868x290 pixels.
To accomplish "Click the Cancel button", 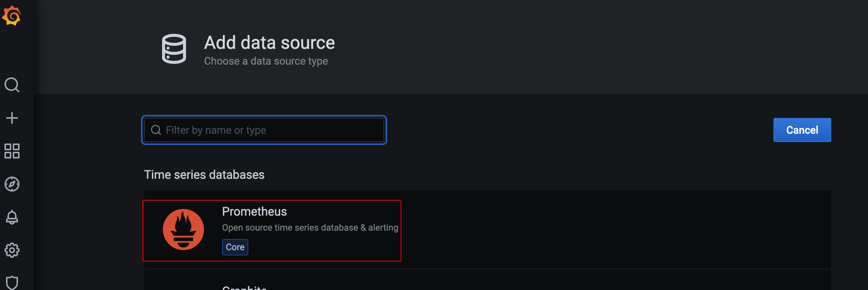I will pyautogui.click(x=802, y=130).
